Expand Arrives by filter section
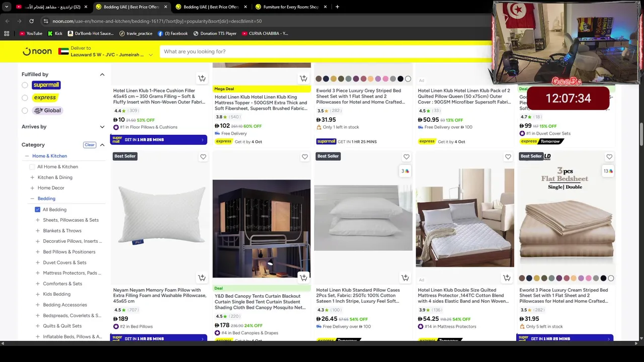The height and width of the screenshot is (362, 644). pos(102,127)
